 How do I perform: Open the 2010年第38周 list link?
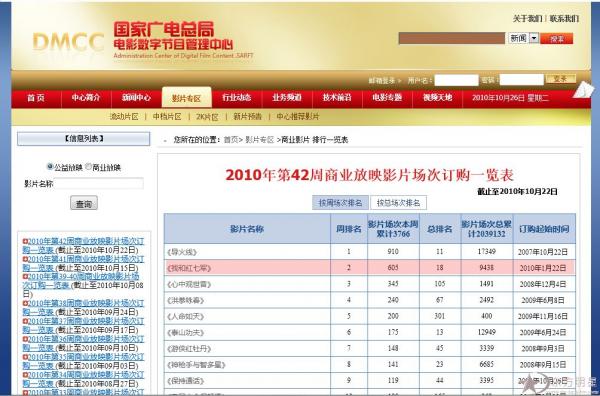click(83, 308)
